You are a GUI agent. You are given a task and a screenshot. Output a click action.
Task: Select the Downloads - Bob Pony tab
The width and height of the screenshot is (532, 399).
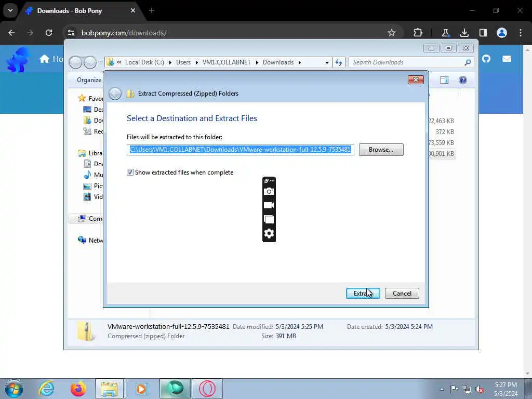point(81,11)
